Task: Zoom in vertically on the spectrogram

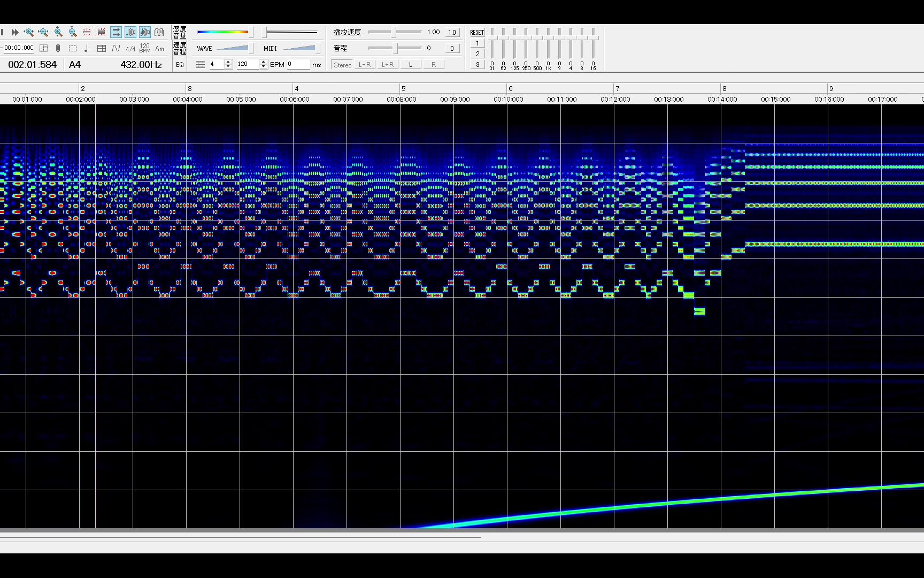Action: pyautogui.click(x=58, y=33)
